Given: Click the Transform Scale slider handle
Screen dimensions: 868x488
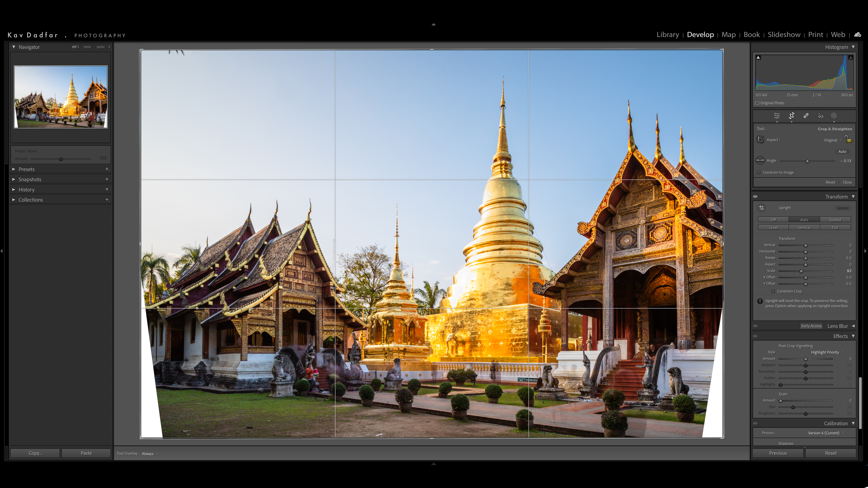Looking at the screenshot, I should pos(801,271).
